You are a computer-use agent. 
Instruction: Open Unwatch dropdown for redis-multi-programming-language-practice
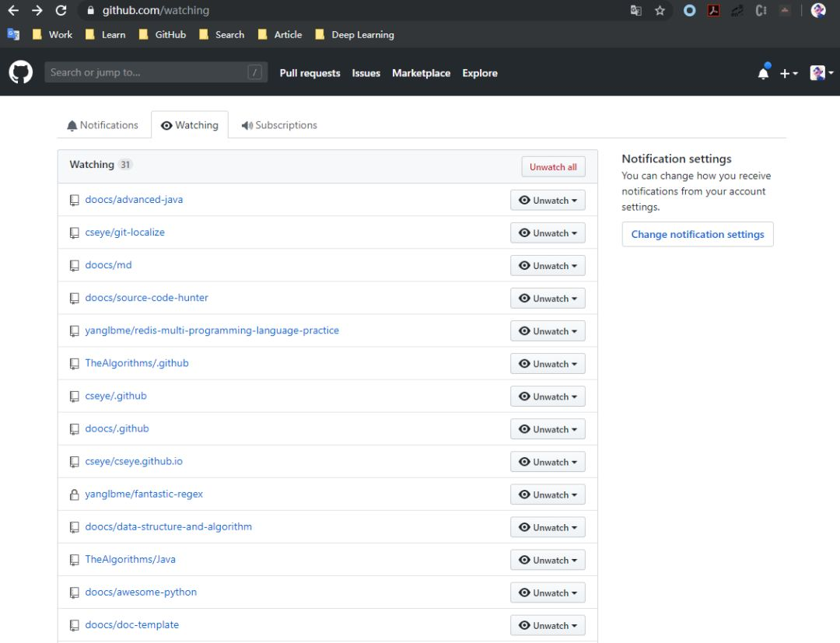click(x=548, y=331)
